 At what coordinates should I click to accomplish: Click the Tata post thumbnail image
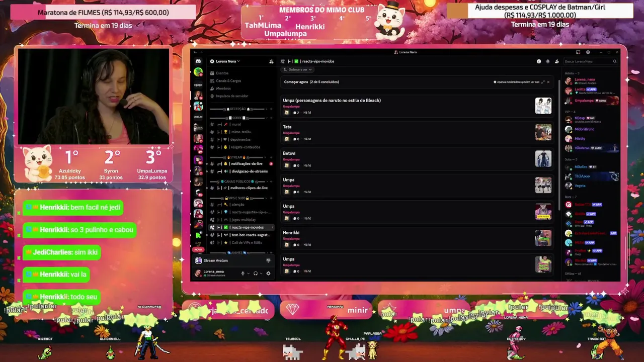click(x=543, y=132)
